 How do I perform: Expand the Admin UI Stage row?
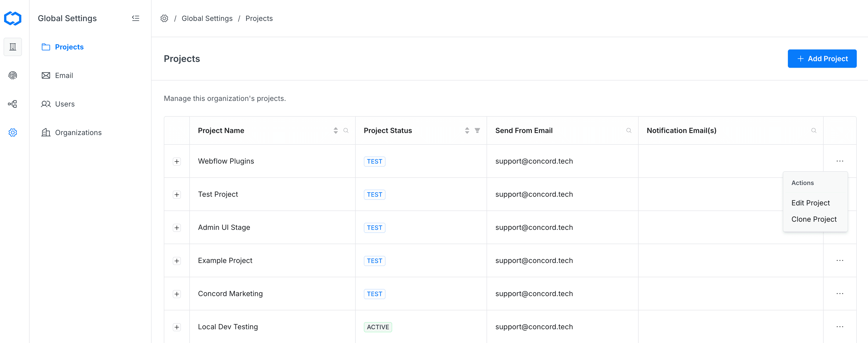coord(177,228)
